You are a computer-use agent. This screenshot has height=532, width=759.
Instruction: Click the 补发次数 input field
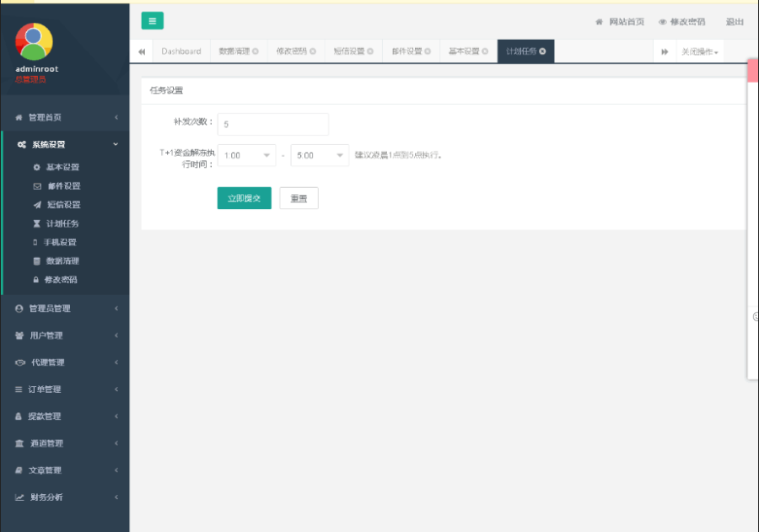(x=272, y=124)
